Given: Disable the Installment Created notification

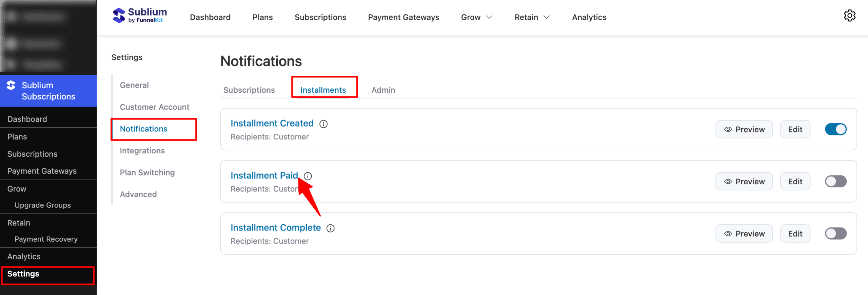Looking at the screenshot, I should [835, 129].
